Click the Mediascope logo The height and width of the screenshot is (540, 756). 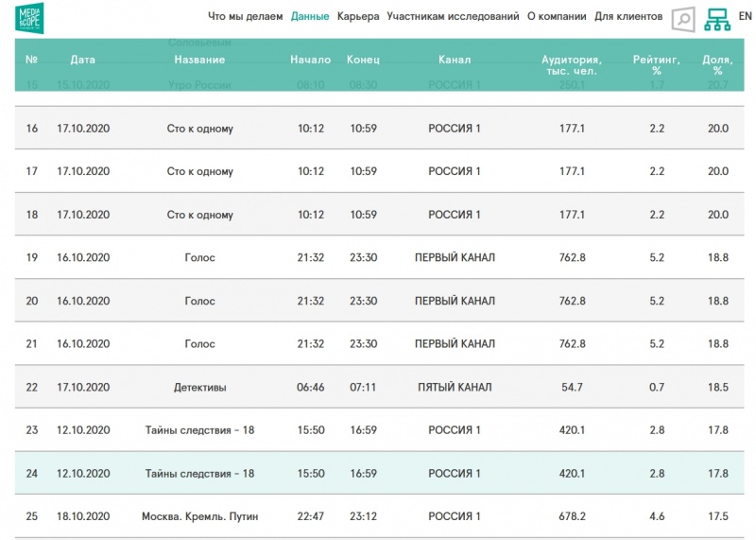[x=29, y=19]
